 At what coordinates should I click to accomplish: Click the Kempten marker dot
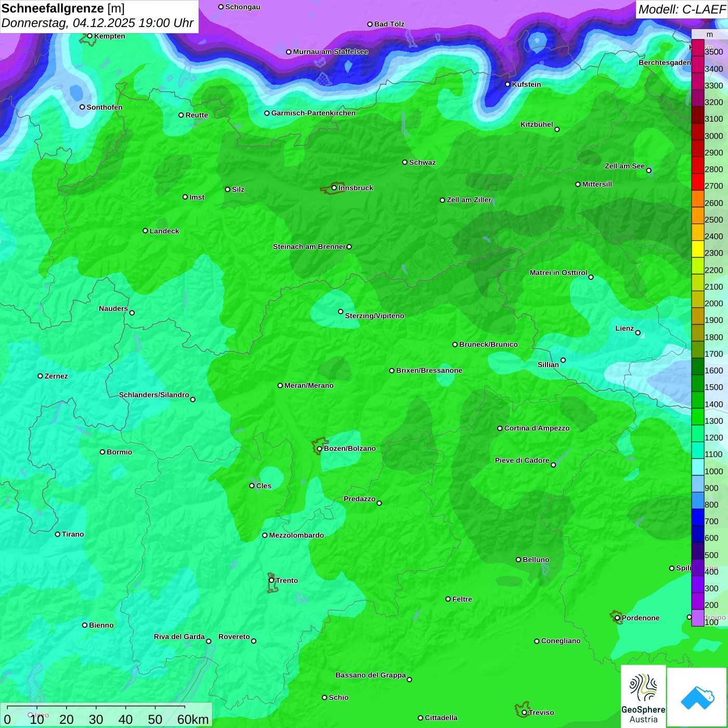click(x=89, y=36)
